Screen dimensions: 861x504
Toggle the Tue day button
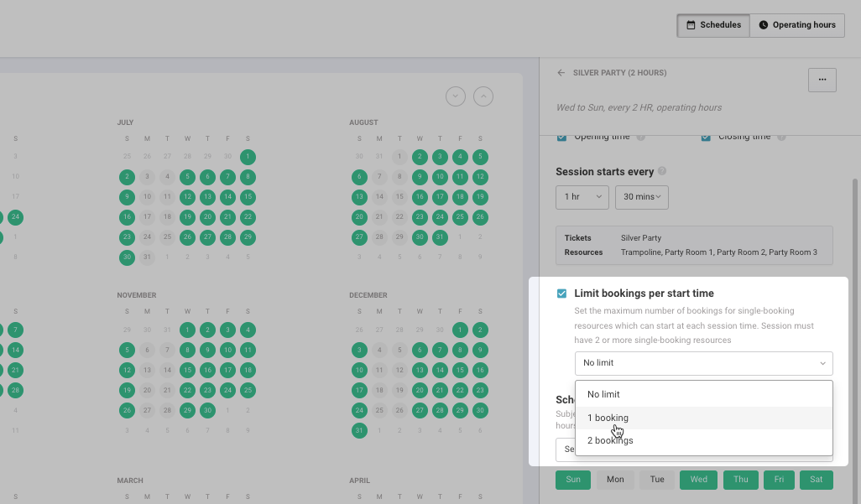click(657, 480)
